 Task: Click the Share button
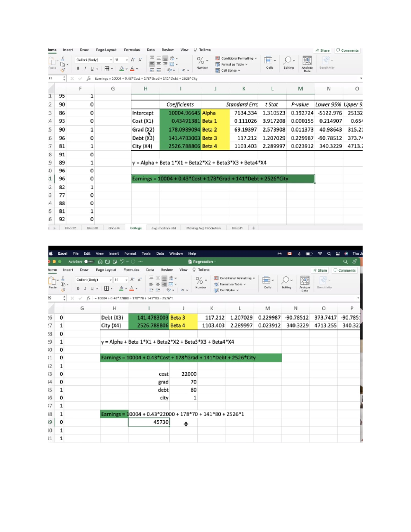[323, 50]
